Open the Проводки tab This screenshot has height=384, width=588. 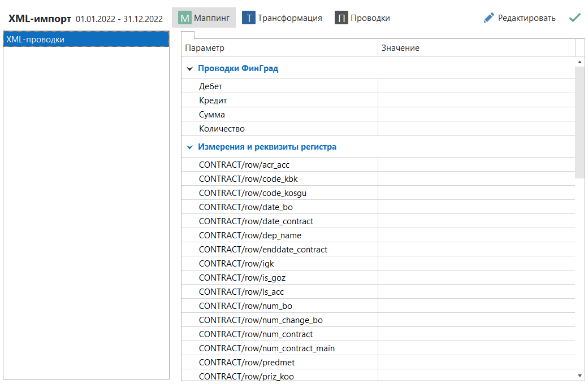(x=370, y=18)
